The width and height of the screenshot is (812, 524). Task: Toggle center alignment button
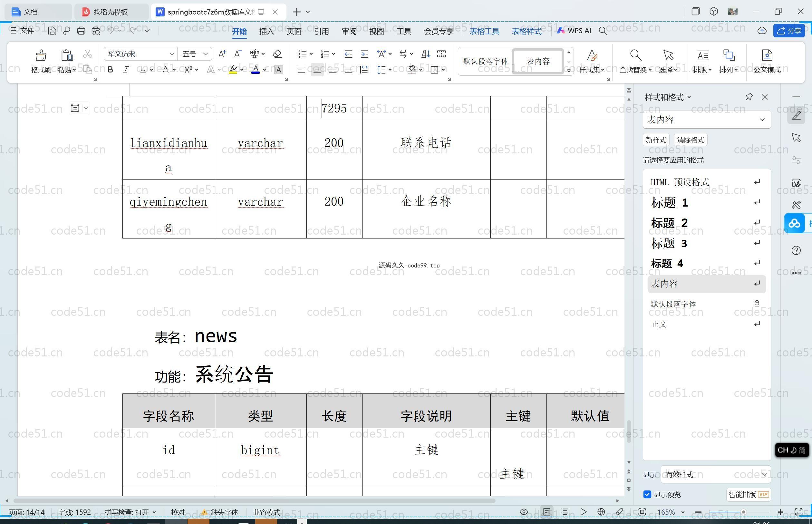317,70
